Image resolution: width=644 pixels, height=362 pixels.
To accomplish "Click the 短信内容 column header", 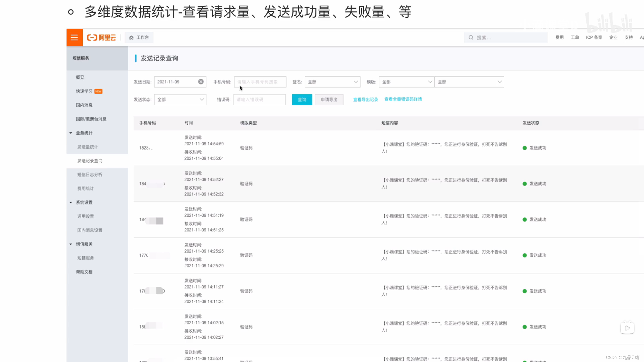I will pos(389,123).
